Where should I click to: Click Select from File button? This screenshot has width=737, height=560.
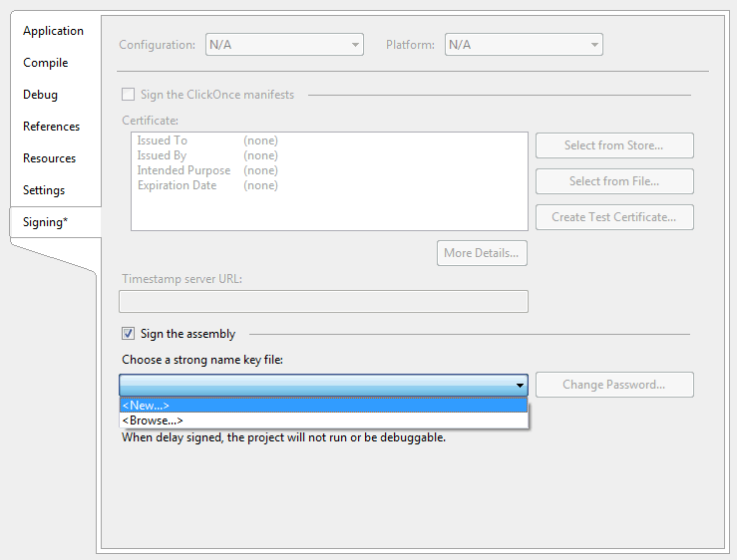click(x=613, y=181)
